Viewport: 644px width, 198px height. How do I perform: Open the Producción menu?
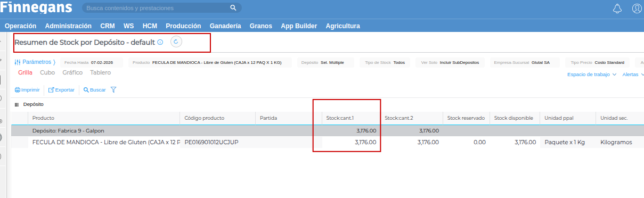tap(183, 26)
